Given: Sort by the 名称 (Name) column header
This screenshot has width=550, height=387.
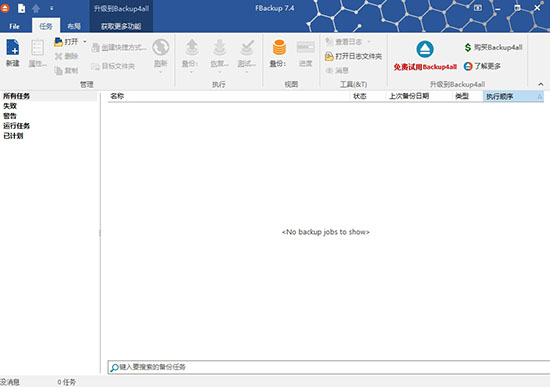Looking at the screenshot, I should coord(229,96).
